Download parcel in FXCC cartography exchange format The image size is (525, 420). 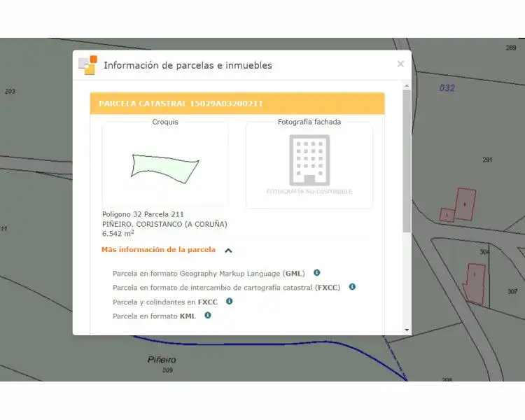226,288
